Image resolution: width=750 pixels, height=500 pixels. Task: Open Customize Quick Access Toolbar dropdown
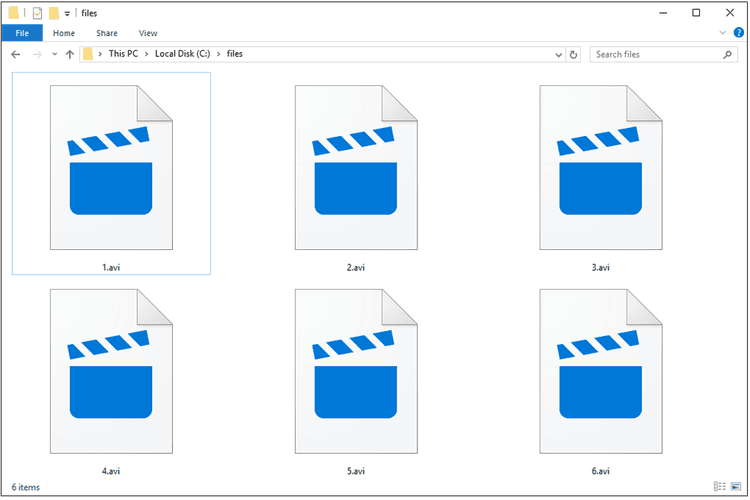click(x=67, y=13)
